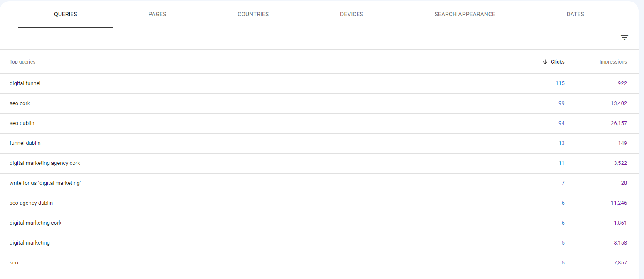The image size is (644, 279).
Task: Click the 11,246 impressions value
Action: tap(619, 203)
